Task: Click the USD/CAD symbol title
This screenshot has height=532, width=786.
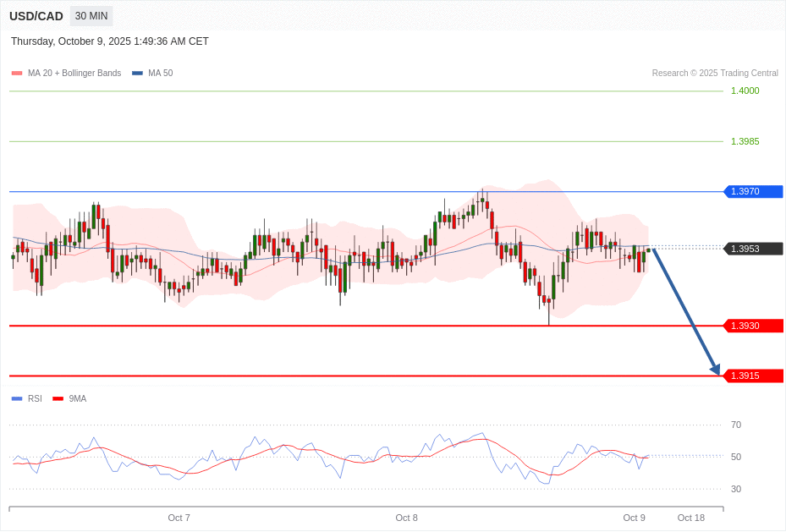Action: coord(36,16)
